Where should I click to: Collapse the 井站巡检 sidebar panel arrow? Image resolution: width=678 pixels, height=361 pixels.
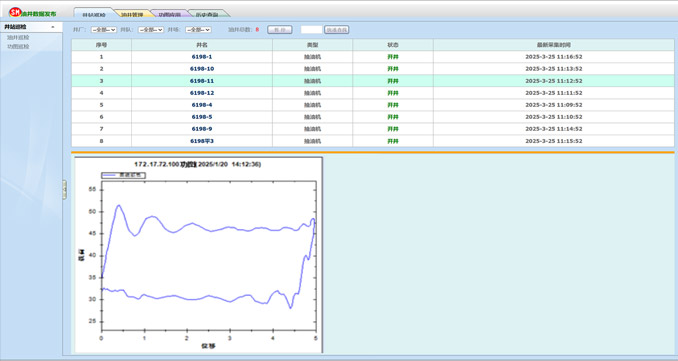click(53, 27)
